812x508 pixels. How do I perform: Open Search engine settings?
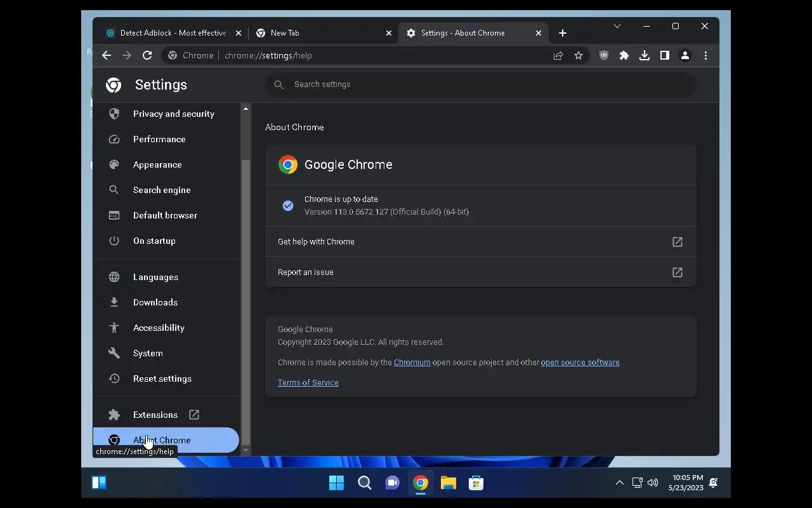tap(166, 190)
